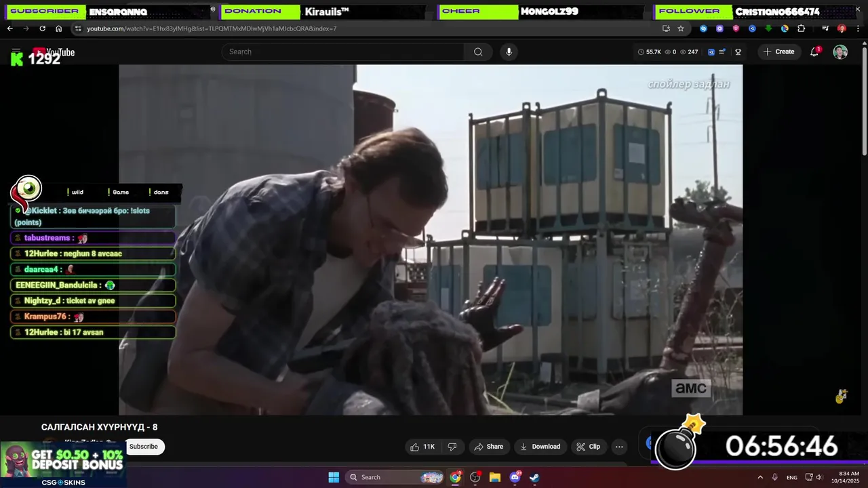This screenshot has height=488, width=868.
Task: Open the media control music-note icon
Action: [825, 28]
